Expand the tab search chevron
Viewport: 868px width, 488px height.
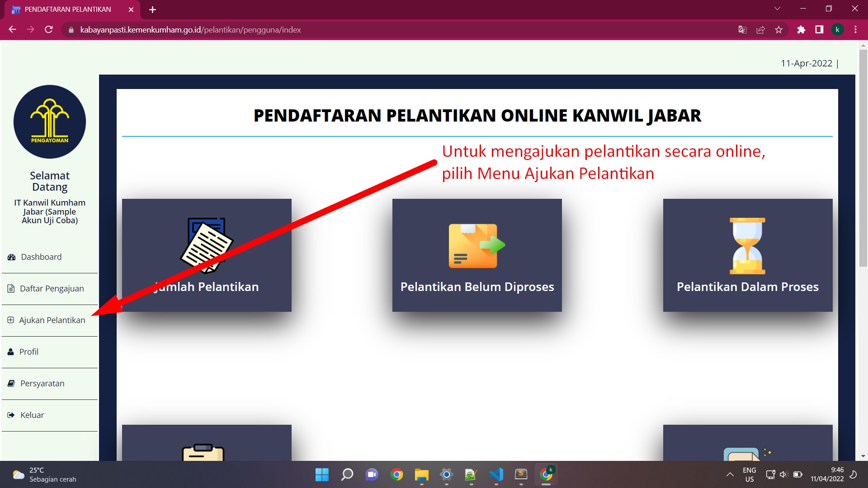(x=777, y=9)
